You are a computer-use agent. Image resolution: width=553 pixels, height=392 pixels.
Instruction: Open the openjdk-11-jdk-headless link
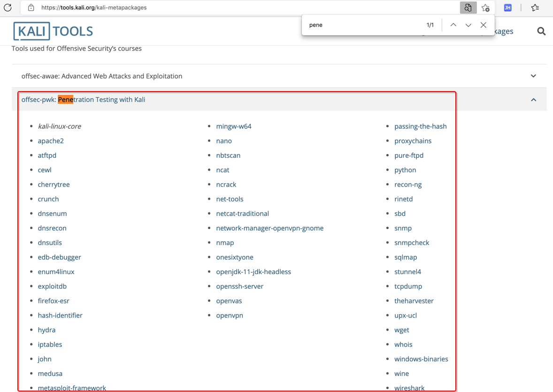[253, 272]
